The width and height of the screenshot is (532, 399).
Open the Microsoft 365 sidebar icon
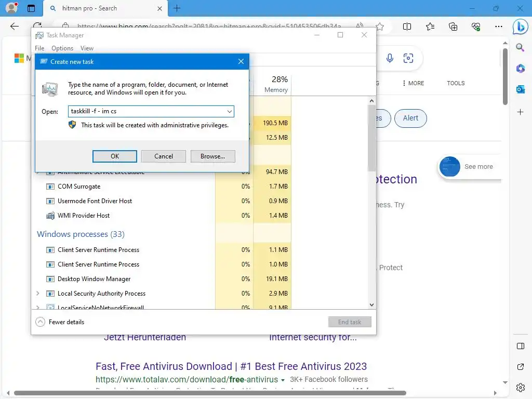520,68
